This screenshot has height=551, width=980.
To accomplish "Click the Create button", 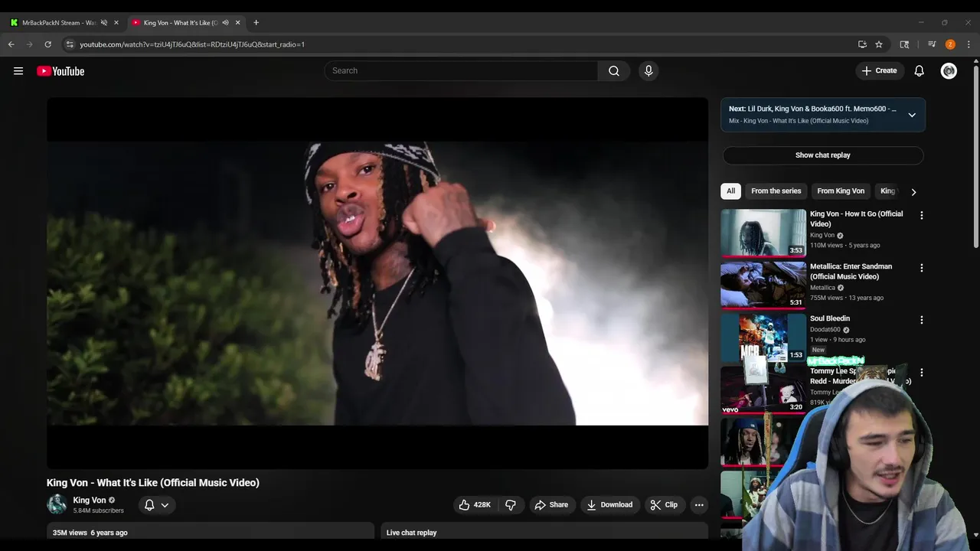I will tap(879, 70).
